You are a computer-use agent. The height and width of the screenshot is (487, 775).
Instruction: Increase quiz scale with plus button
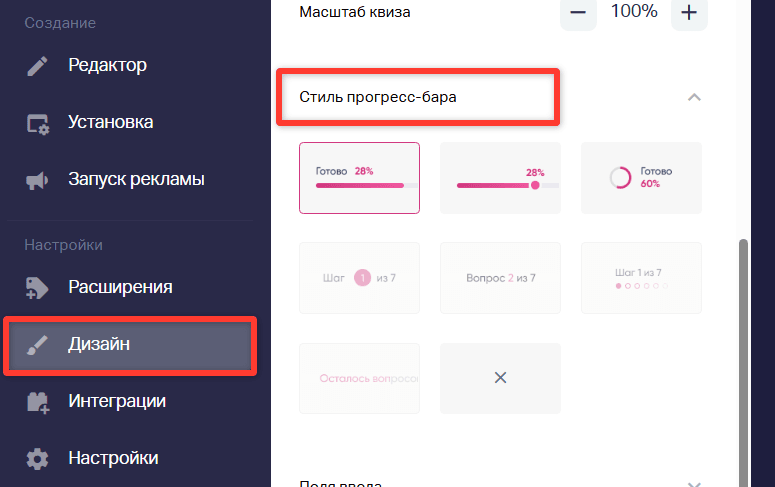[x=689, y=13]
